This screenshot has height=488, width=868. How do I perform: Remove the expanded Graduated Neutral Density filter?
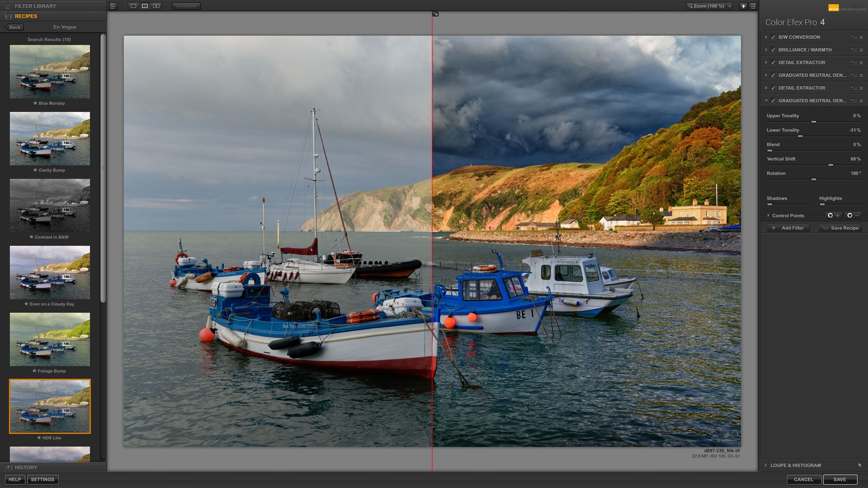pyautogui.click(x=861, y=101)
